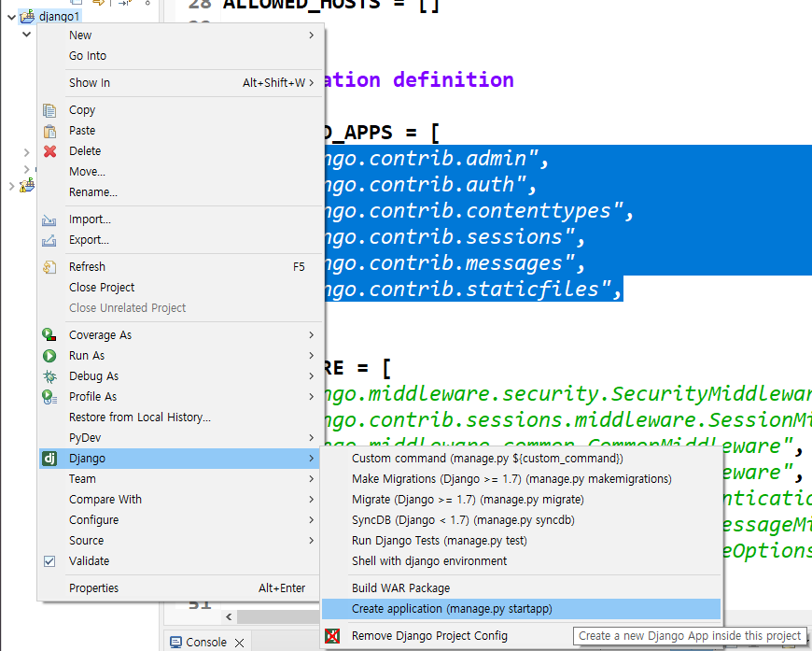
Task: Click the red Delete X icon
Action: pos(49,151)
